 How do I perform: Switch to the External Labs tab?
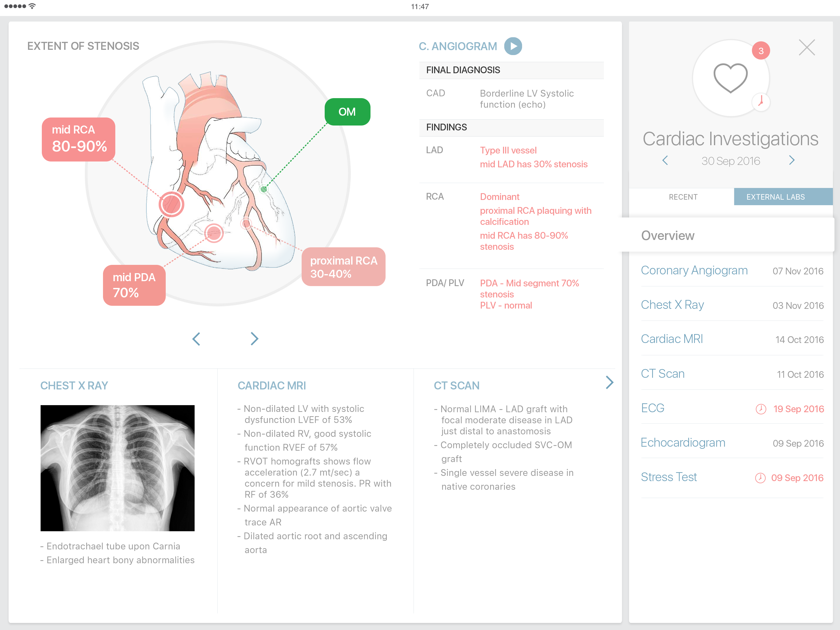775,197
